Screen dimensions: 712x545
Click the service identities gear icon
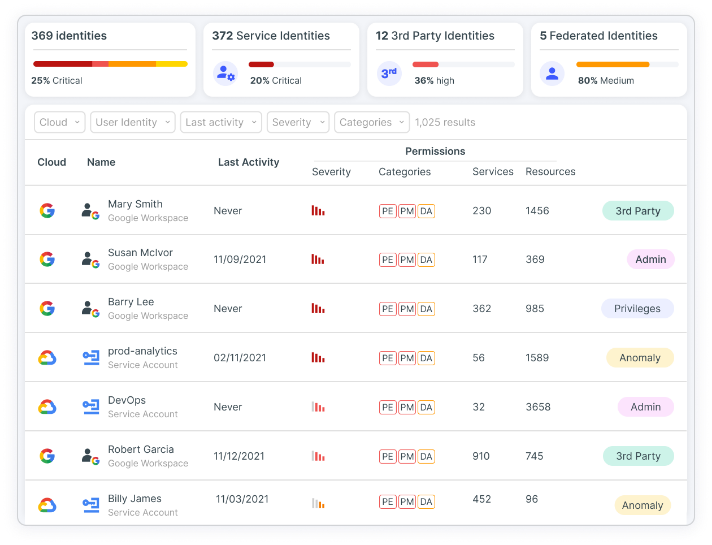pos(225,73)
